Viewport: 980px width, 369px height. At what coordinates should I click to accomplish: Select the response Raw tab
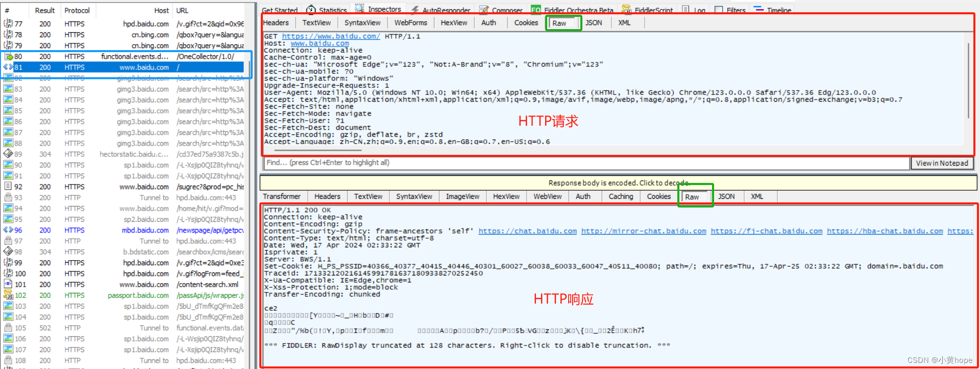point(696,197)
